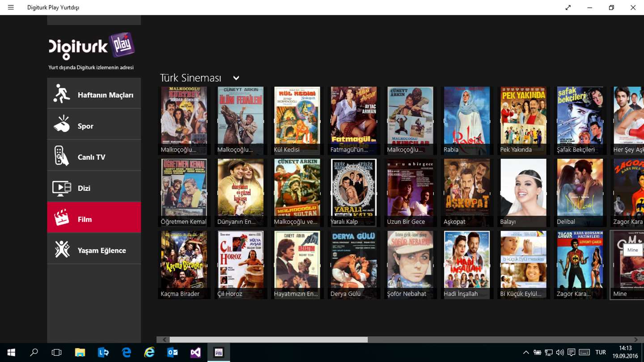This screenshot has width=644, height=362.
Task: Open the Yaşam Eğlence section
Action: [x=94, y=248]
